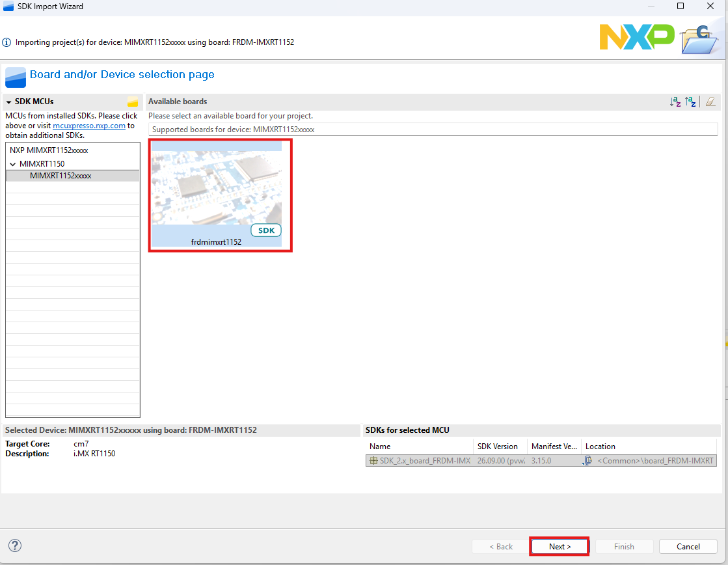Viewport: 728px width, 565px height.
Task: Click the Selected Device summary line
Action: (131, 430)
